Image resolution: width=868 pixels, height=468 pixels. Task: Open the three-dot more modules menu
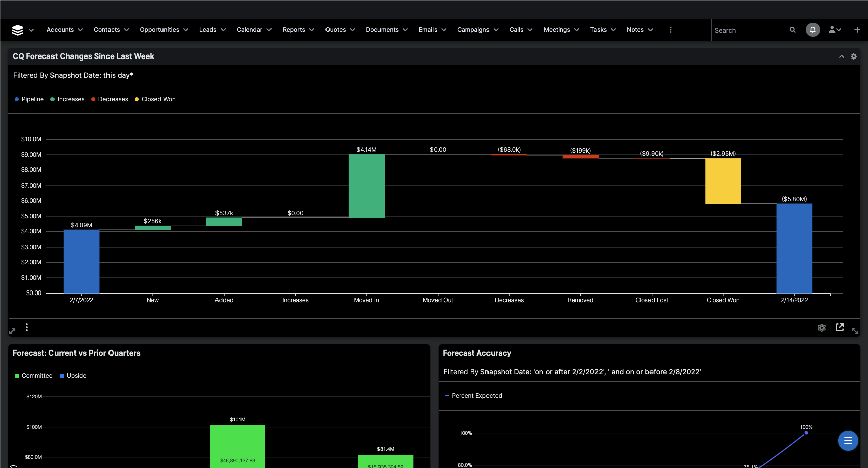670,30
